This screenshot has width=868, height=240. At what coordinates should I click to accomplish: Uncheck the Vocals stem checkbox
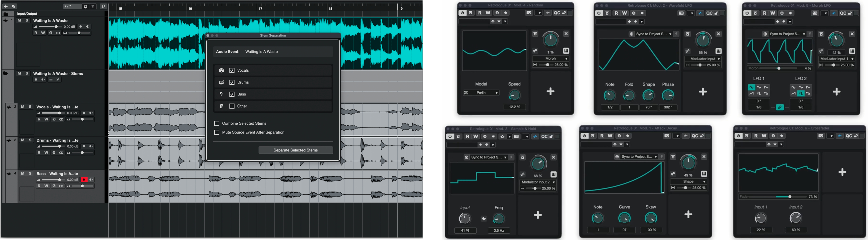tap(232, 70)
